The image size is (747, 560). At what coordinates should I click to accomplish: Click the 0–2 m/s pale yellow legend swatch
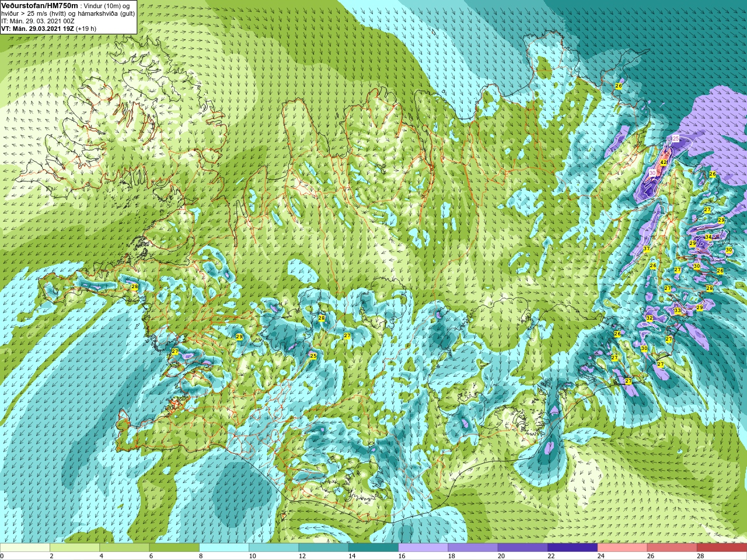click(x=25, y=548)
